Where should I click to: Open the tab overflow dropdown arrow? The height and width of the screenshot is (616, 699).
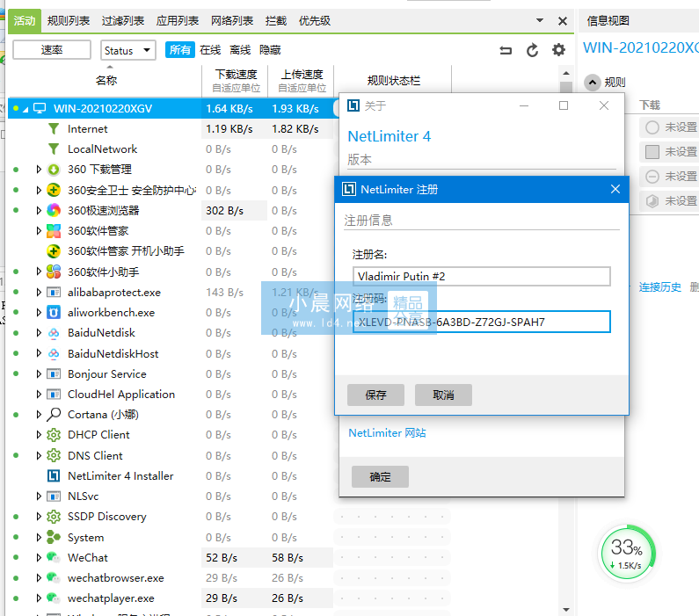[539, 20]
